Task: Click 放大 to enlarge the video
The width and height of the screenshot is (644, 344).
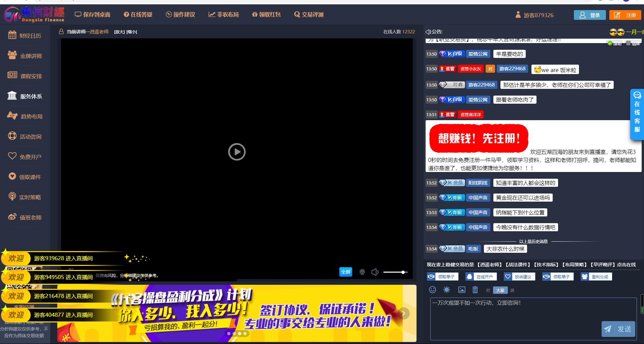Action: tap(119, 32)
